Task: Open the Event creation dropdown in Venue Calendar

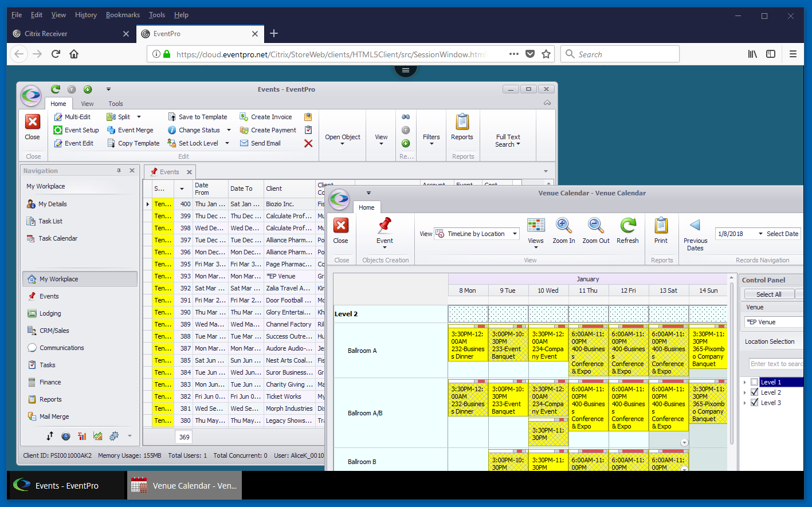Action: point(385,247)
